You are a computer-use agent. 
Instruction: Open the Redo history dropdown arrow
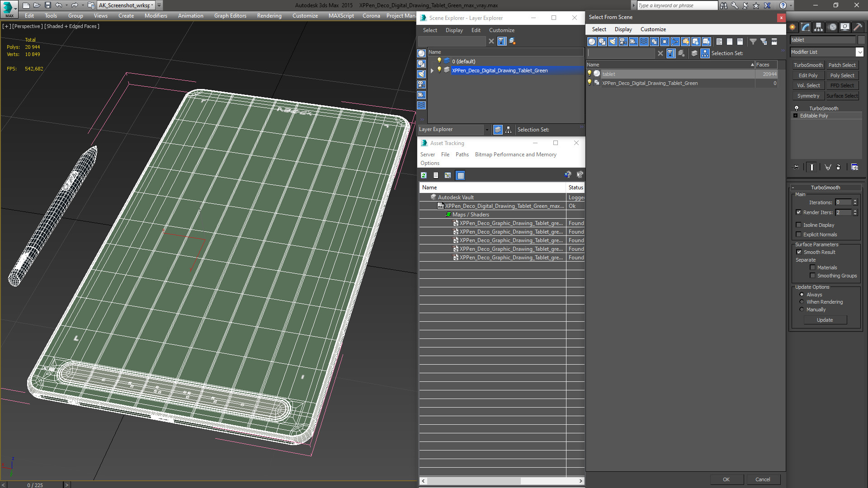(x=82, y=5)
